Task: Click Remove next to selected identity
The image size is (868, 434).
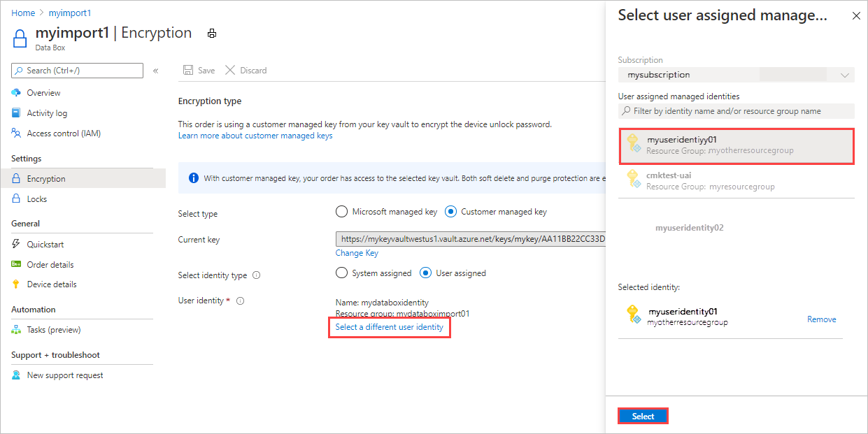Action: point(821,319)
